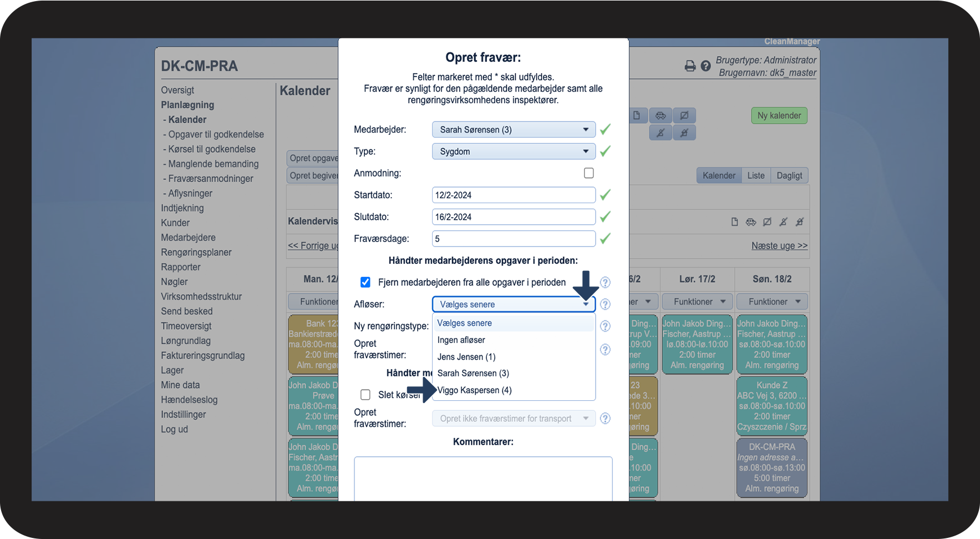This screenshot has width=980, height=539.
Task: Open Timeoversigt in the sidebar
Action: tap(186, 326)
